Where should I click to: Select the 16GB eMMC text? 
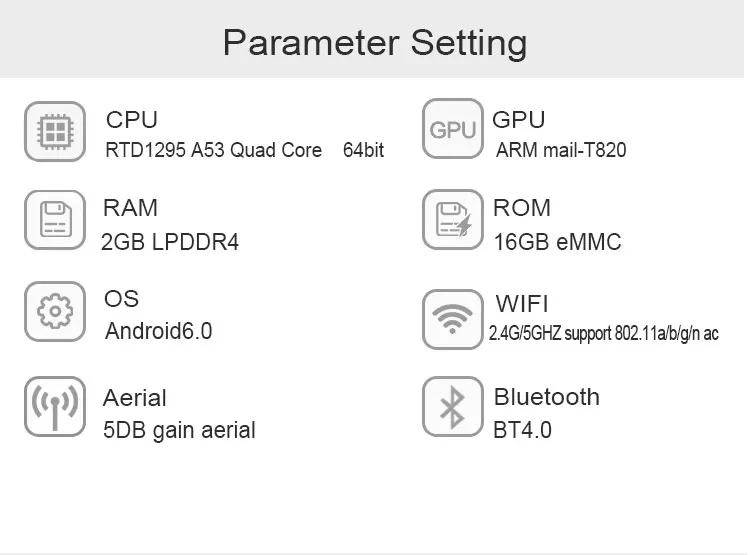coord(557,242)
